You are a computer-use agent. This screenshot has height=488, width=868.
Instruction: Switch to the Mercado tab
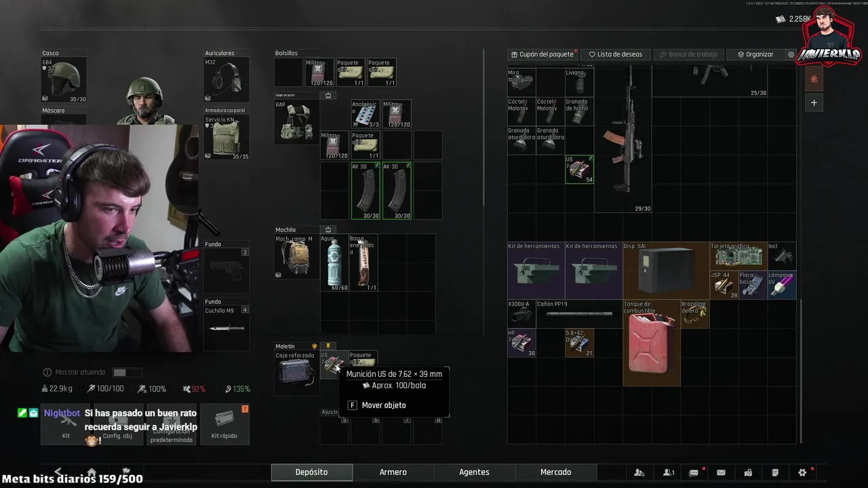[555, 472]
